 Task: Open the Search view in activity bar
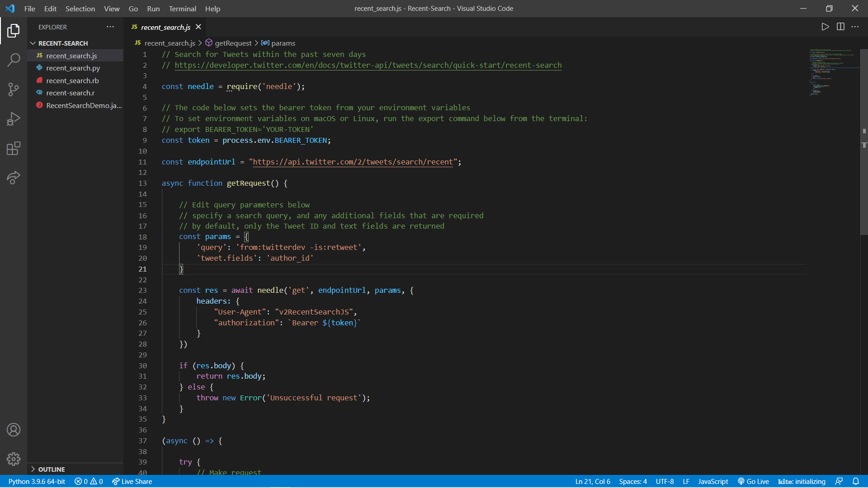click(x=14, y=60)
